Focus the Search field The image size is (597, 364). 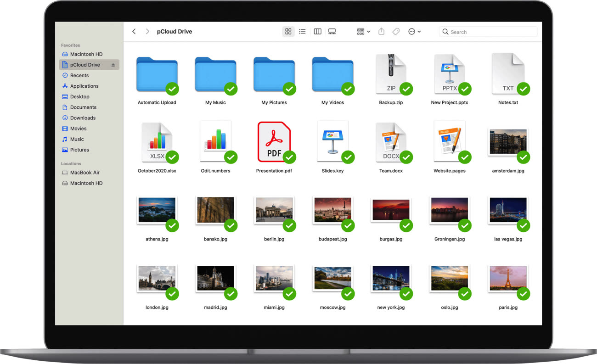(x=488, y=32)
